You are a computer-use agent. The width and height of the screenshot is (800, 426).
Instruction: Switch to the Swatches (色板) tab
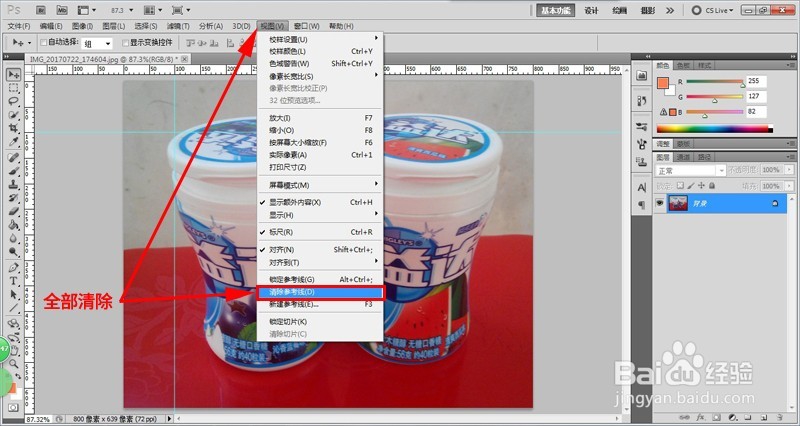(x=684, y=65)
